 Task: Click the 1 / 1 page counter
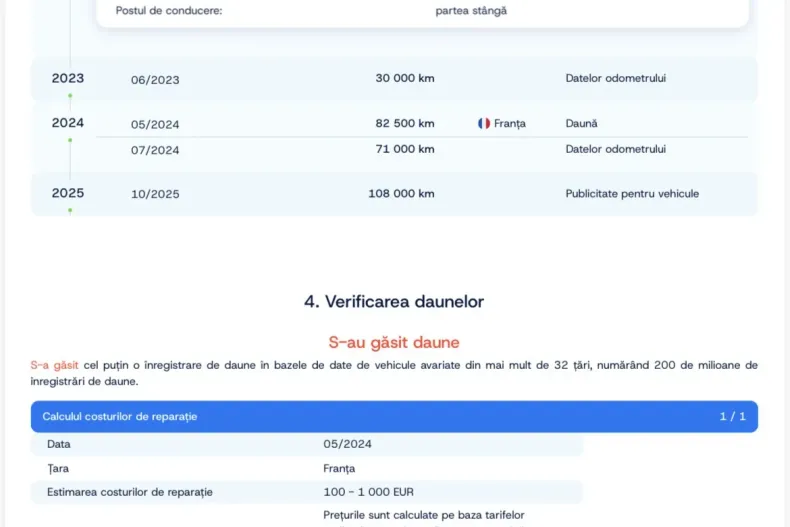733,417
